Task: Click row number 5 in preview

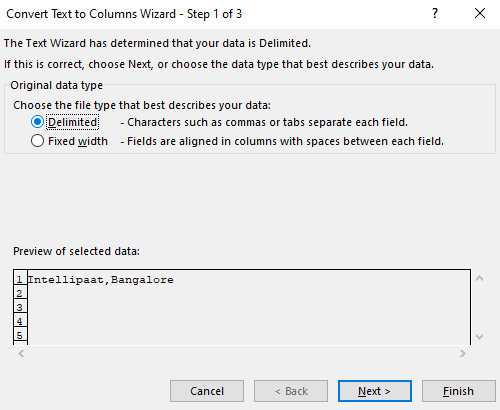Action: [x=20, y=335]
